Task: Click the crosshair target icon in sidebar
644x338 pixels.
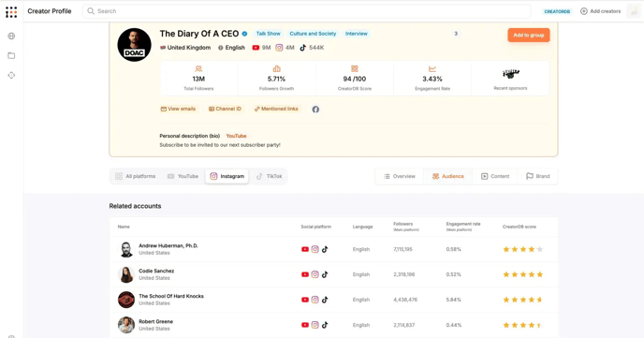Action: 11,75
